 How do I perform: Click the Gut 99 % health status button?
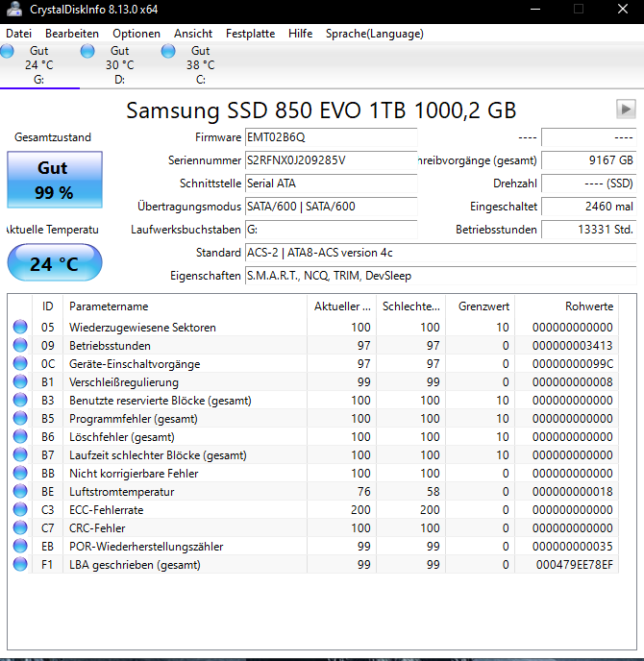55,180
